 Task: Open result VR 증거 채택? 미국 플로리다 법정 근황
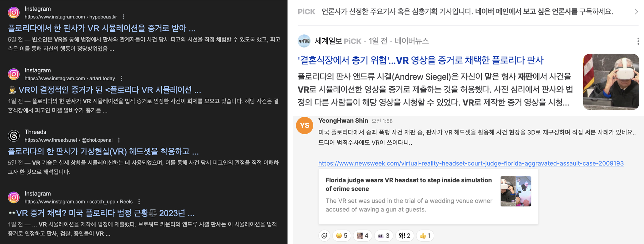[101, 213]
